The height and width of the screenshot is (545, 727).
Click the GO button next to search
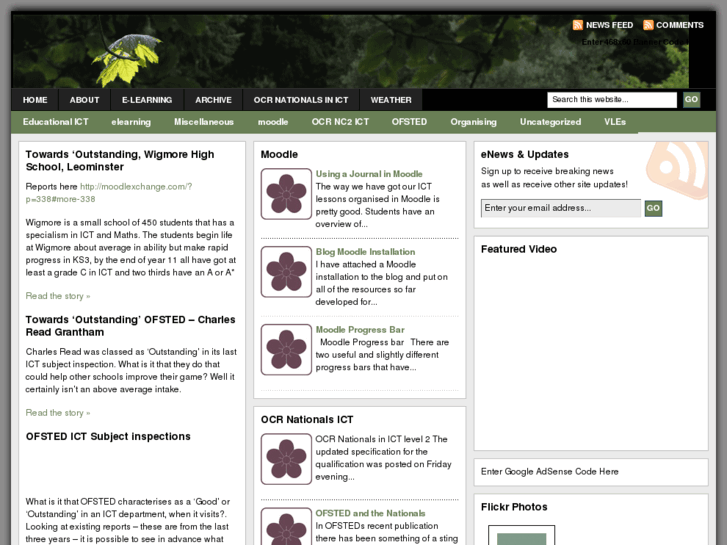691,100
